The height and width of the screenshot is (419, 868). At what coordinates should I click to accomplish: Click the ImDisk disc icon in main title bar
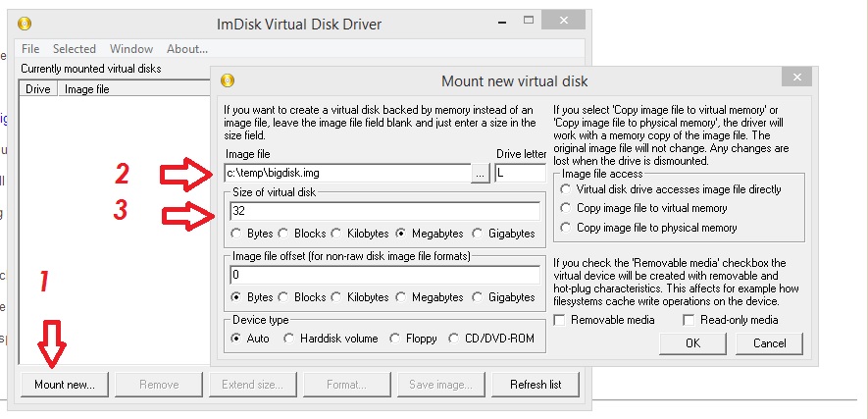(25, 24)
